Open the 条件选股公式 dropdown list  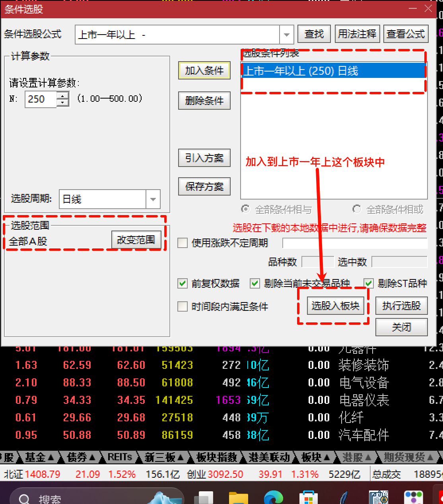[x=287, y=35]
